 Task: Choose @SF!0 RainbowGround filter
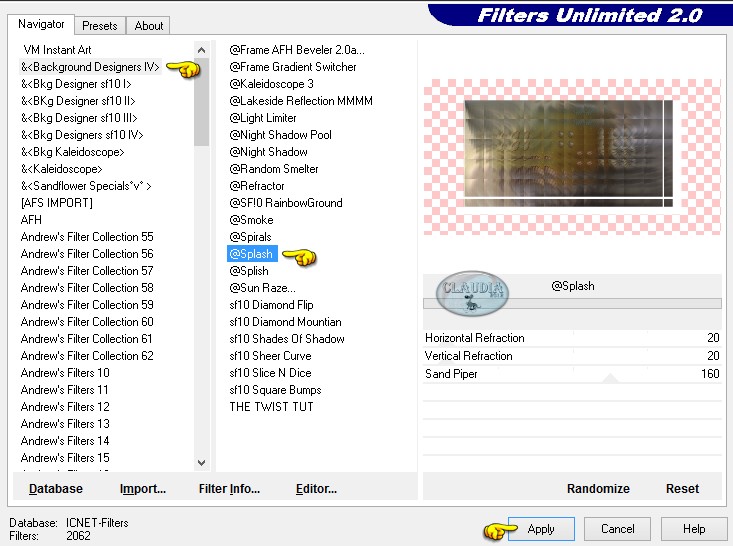[286, 203]
